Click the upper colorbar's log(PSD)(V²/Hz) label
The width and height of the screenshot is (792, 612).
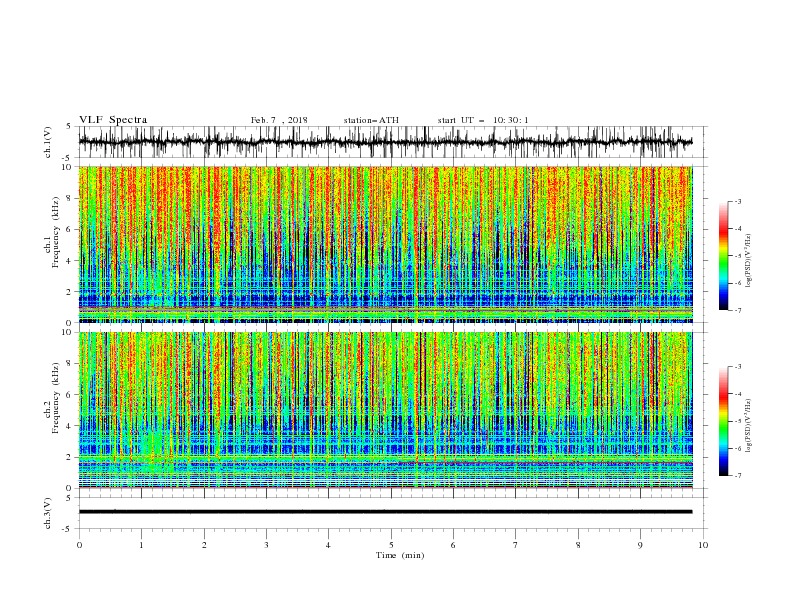click(x=748, y=261)
